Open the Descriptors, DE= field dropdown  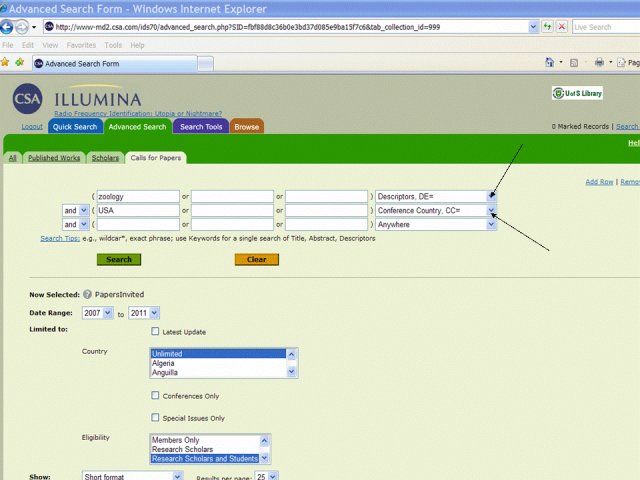point(491,196)
